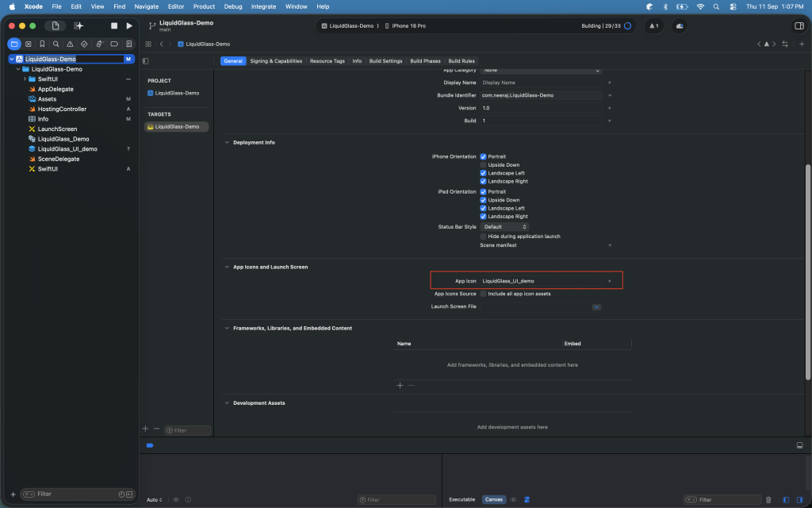Add a framework with plus button
The image size is (812, 508).
400,386
